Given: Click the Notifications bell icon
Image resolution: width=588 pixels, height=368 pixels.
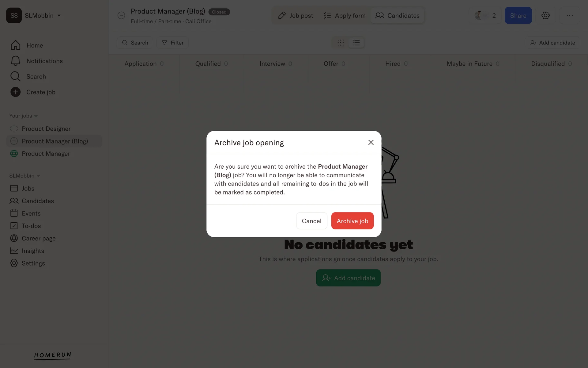Looking at the screenshot, I should pos(15,61).
